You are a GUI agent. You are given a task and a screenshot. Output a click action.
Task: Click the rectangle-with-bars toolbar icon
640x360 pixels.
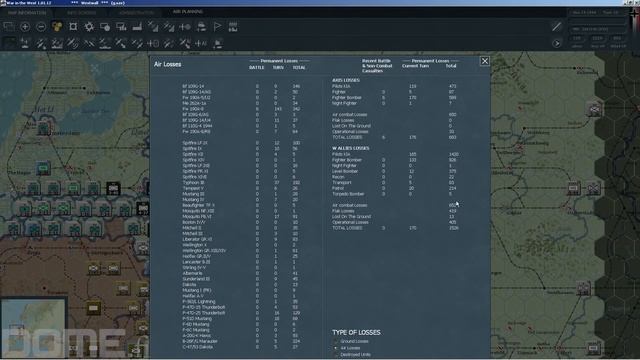121,27
